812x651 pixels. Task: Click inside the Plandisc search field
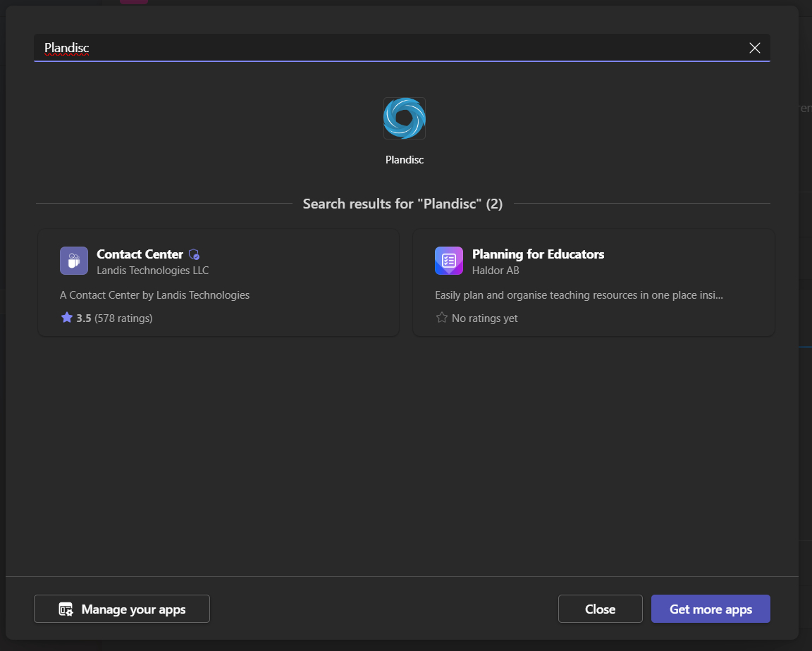pos(282,48)
